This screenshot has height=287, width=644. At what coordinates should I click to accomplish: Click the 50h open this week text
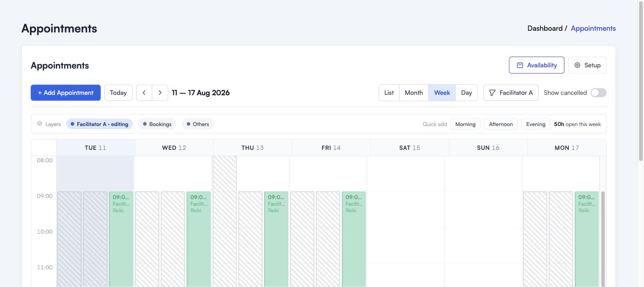tap(577, 124)
